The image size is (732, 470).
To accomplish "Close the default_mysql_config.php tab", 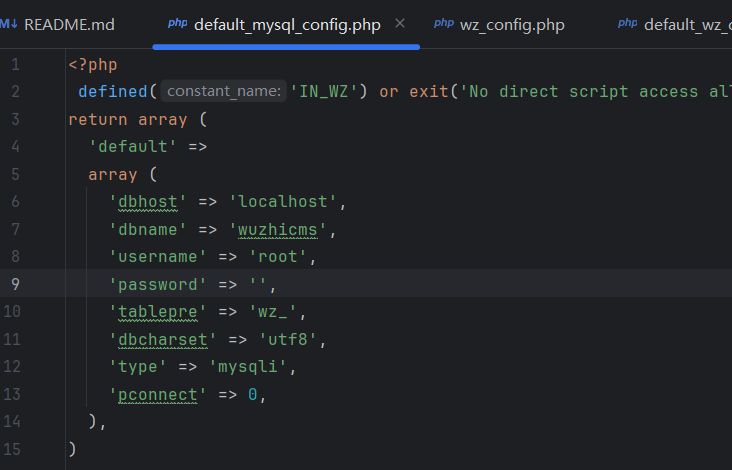I will [400, 23].
